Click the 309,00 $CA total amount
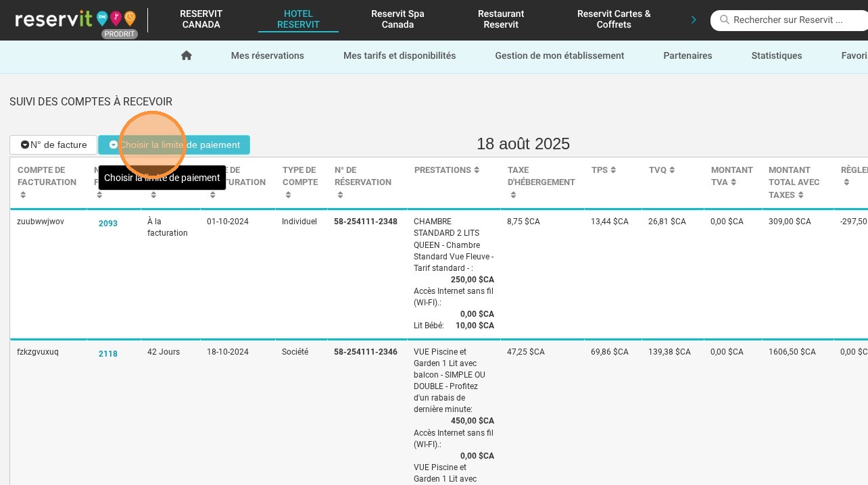This screenshot has height=485, width=868. (790, 222)
